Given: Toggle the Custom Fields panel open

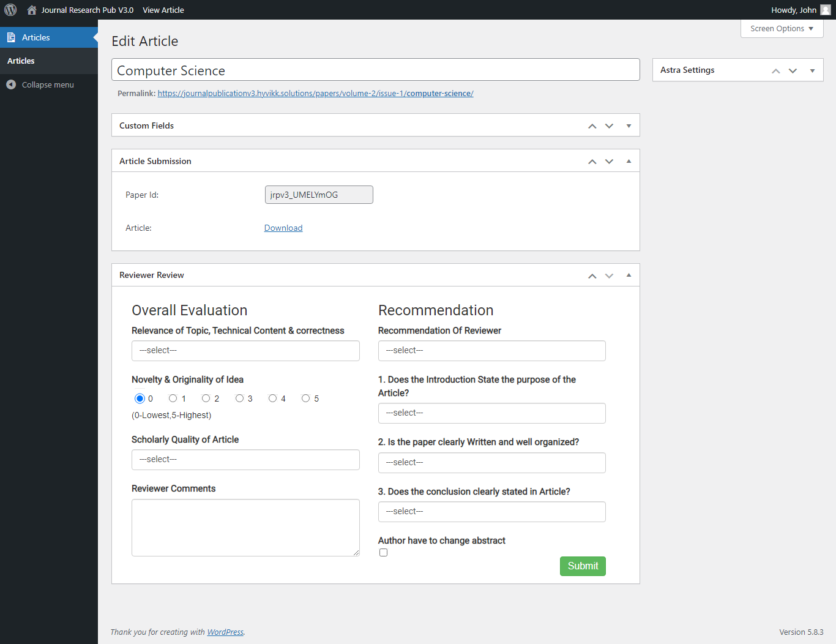Looking at the screenshot, I should [x=629, y=126].
